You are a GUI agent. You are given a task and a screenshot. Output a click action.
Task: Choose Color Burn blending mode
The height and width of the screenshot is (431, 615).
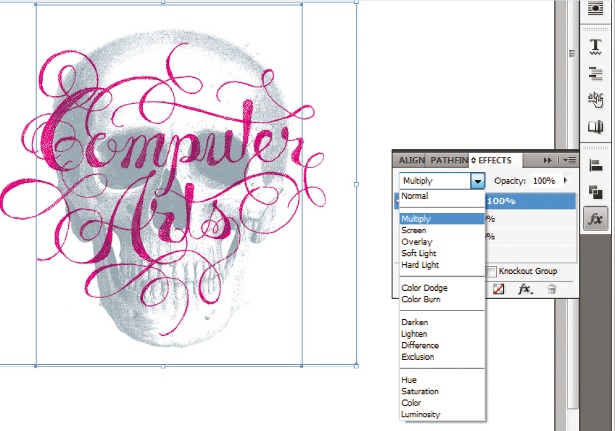coord(442,299)
